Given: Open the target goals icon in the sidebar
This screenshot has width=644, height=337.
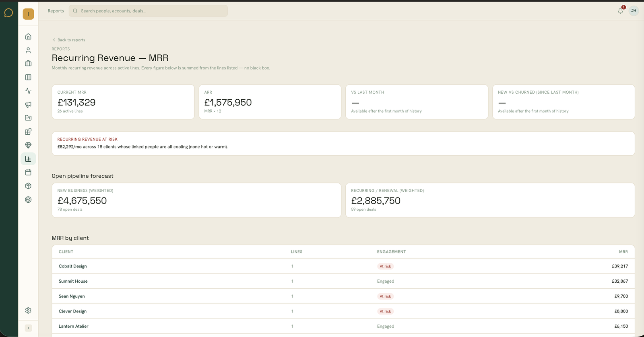Looking at the screenshot, I should (28, 199).
